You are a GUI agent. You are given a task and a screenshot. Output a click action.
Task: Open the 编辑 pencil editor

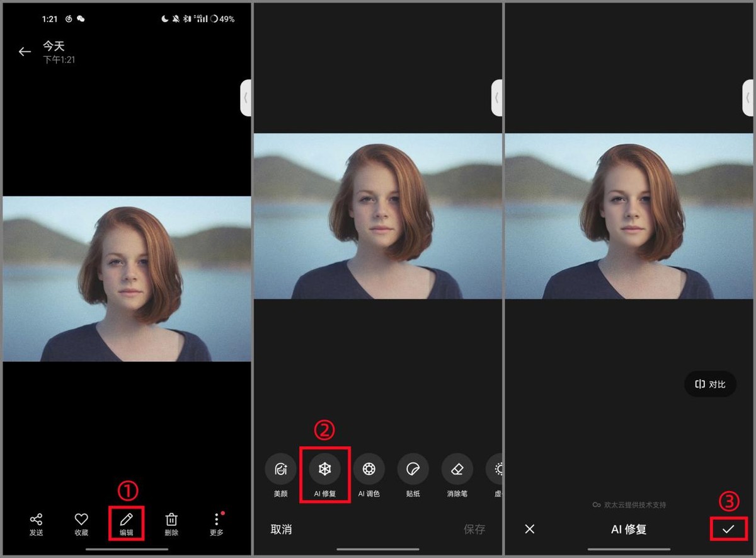point(127,523)
